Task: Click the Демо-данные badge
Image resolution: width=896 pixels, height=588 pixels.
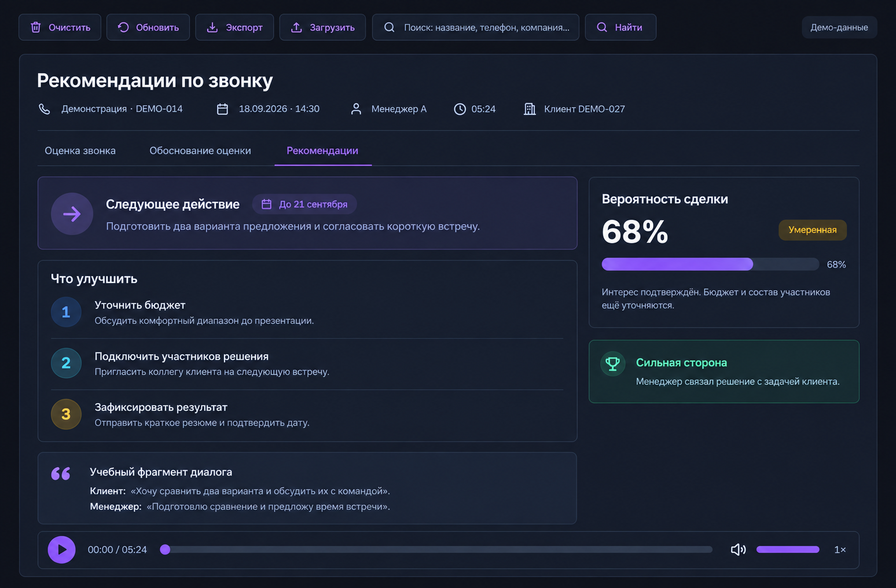Action: pos(839,27)
